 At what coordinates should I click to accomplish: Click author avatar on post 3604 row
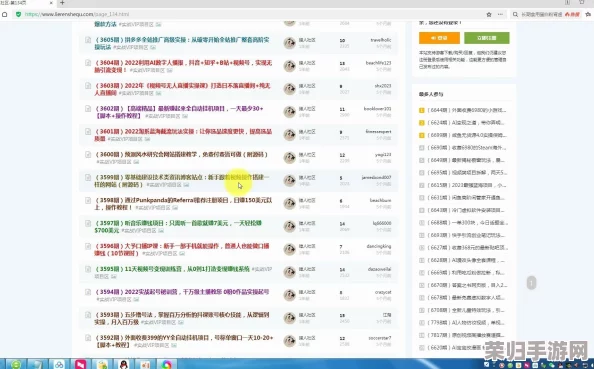coord(290,66)
